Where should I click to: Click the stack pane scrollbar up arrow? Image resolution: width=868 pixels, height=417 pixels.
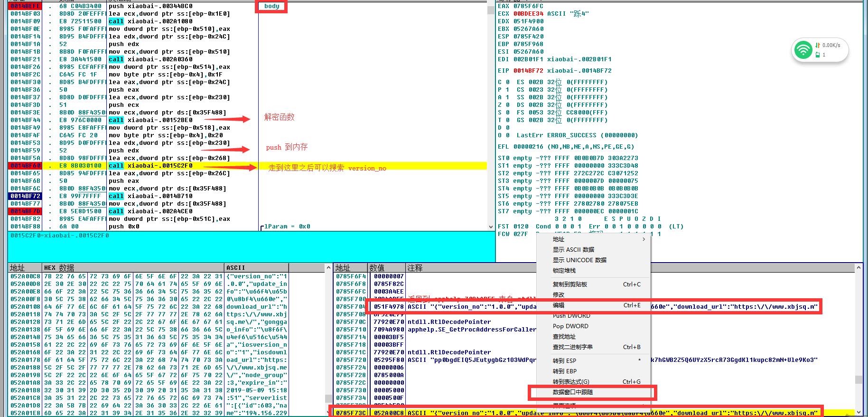tap(858, 268)
